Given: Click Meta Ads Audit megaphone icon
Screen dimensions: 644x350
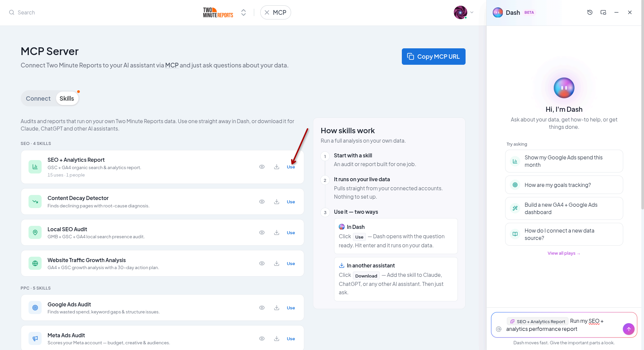Looking at the screenshot, I should click(x=35, y=339).
